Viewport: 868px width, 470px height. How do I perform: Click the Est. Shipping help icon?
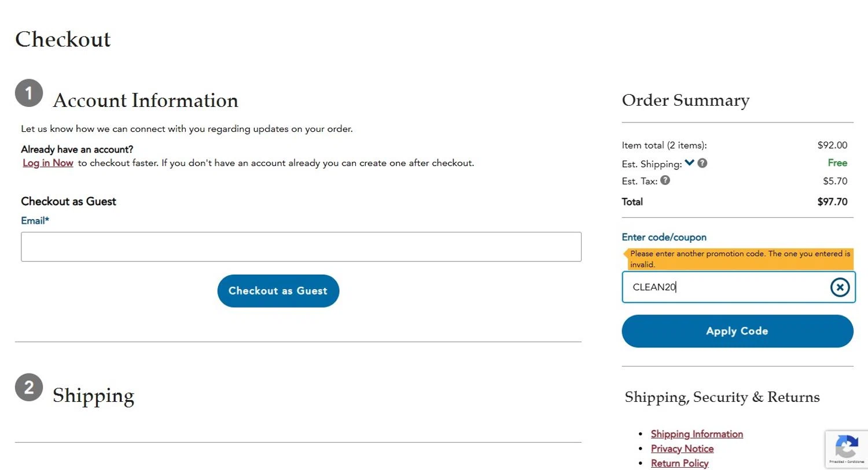pos(703,163)
